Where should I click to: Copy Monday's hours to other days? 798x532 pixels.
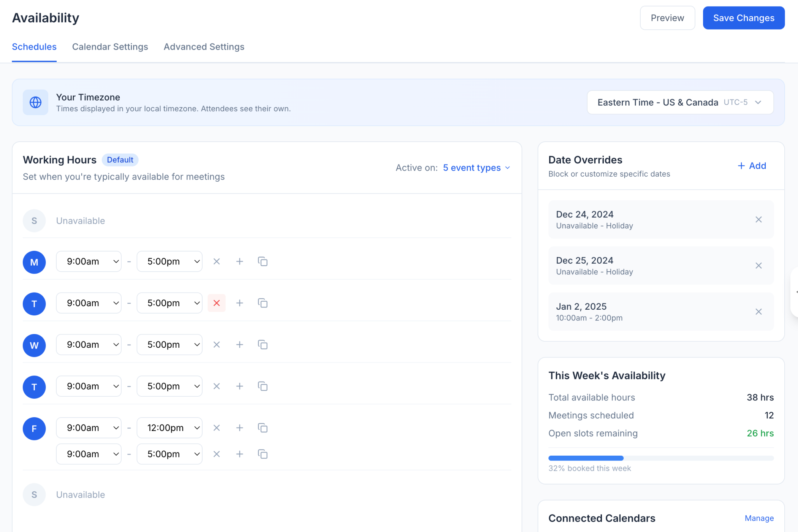(x=263, y=261)
